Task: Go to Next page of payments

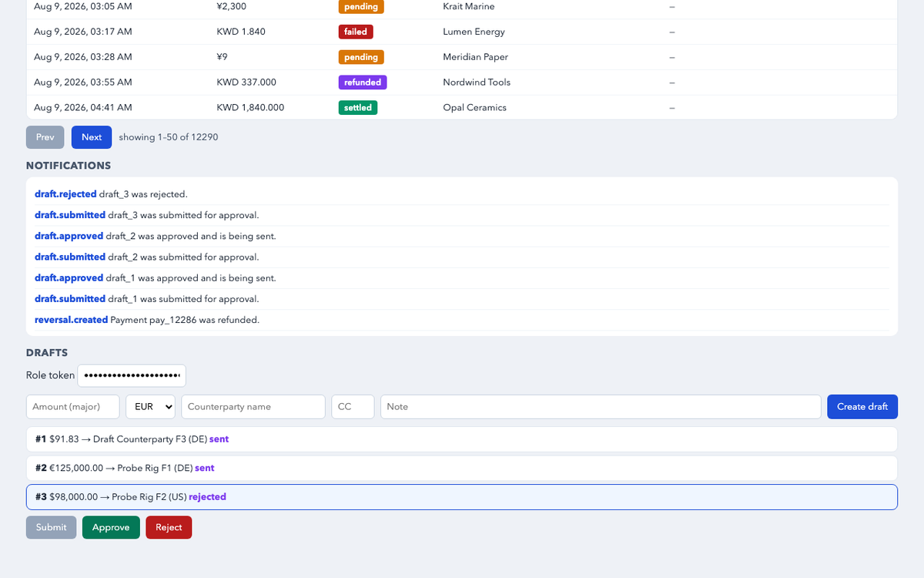Action: 92,137
